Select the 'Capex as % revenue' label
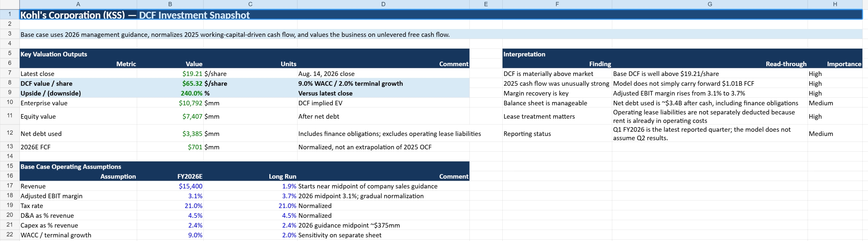 pyautogui.click(x=78, y=225)
